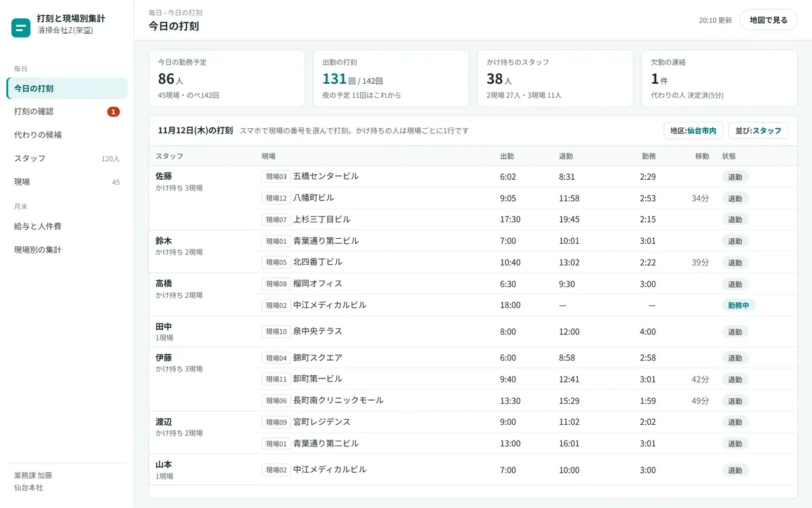Click 錦町スクエア site name
812x508 pixels.
click(317, 358)
